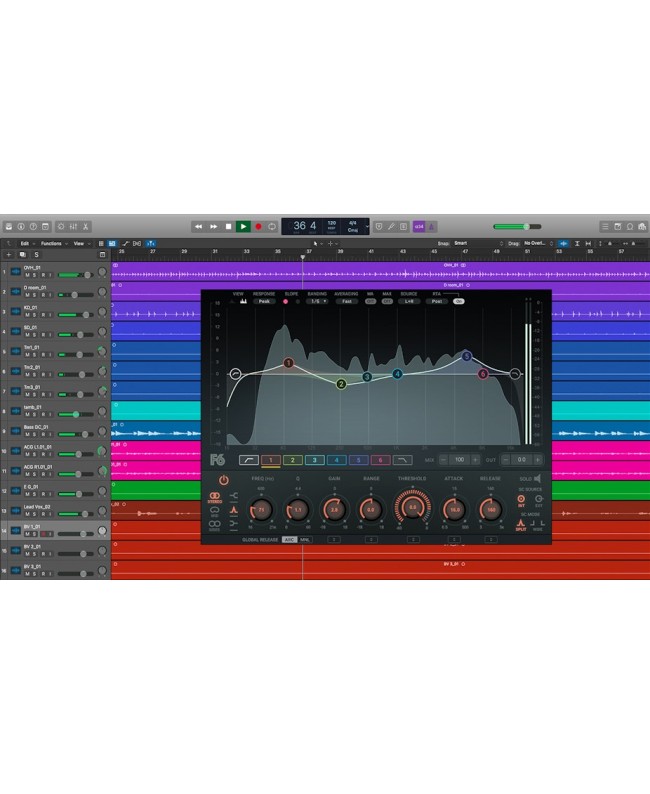
Task: Toggle the purple count-in 1234 button
Action: pyautogui.click(x=419, y=226)
